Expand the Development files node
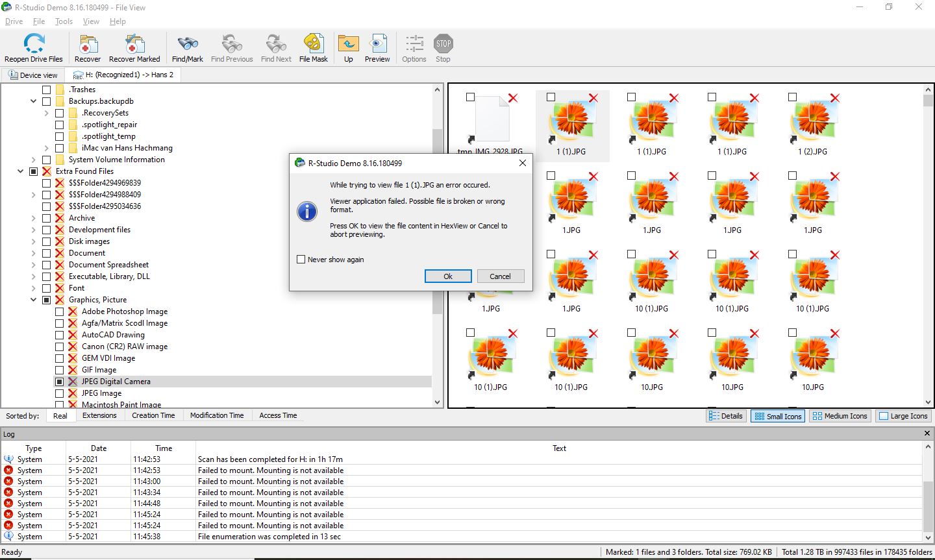Viewport: 935px width, 560px height. [34, 230]
